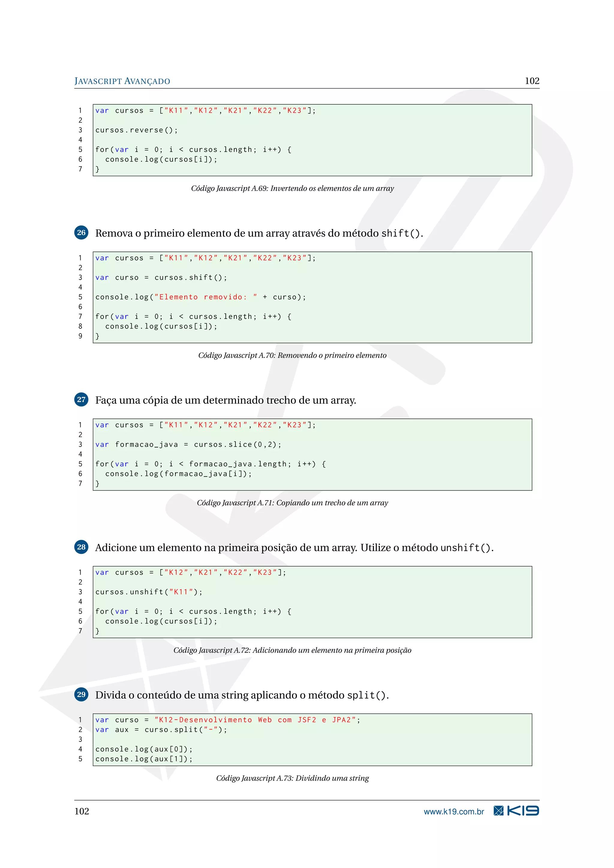This screenshot has width=614, height=868.
Task: Open the www.k19.com.br footer link
Action: [454, 811]
